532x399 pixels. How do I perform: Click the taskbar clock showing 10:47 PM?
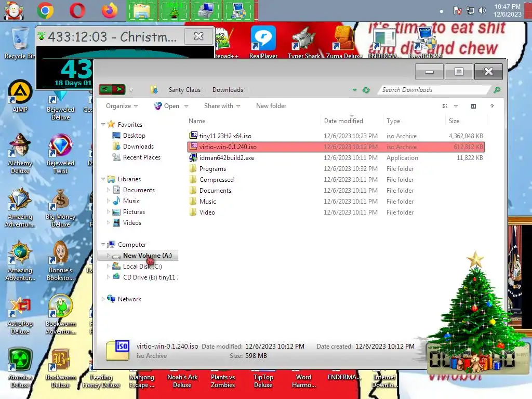pyautogui.click(x=507, y=10)
